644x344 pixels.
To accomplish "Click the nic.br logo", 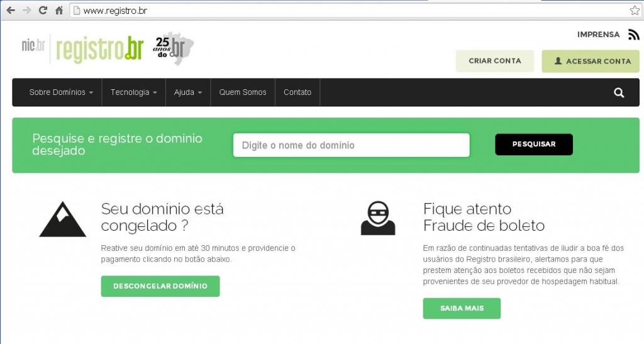I will [33, 45].
